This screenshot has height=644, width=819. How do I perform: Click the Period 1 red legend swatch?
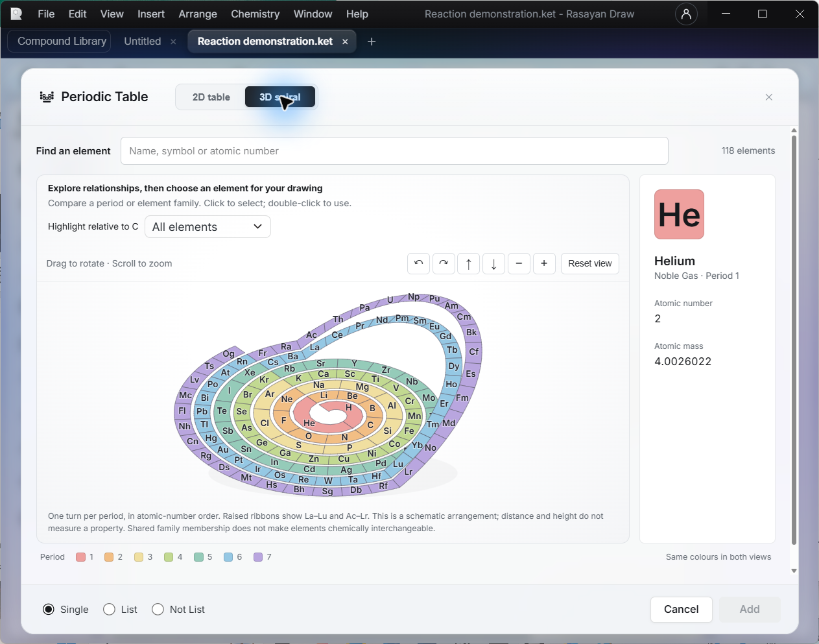(81, 557)
